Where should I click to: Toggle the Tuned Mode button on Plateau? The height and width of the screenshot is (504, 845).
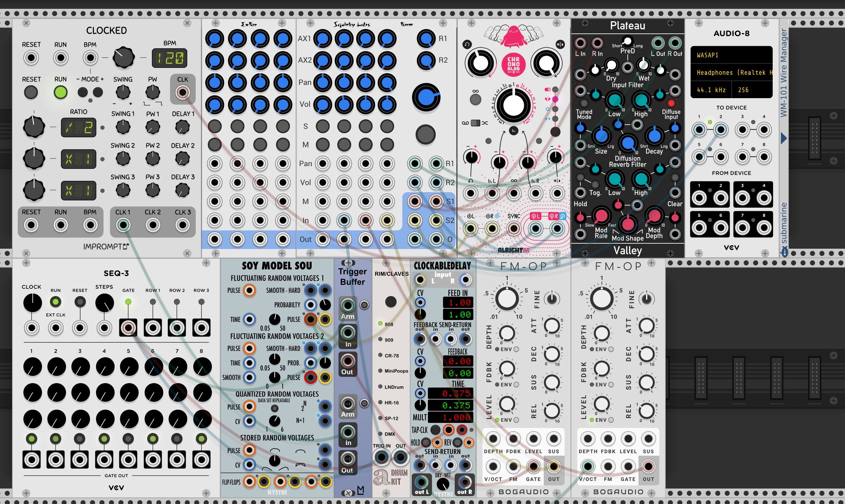pos(584,103)
